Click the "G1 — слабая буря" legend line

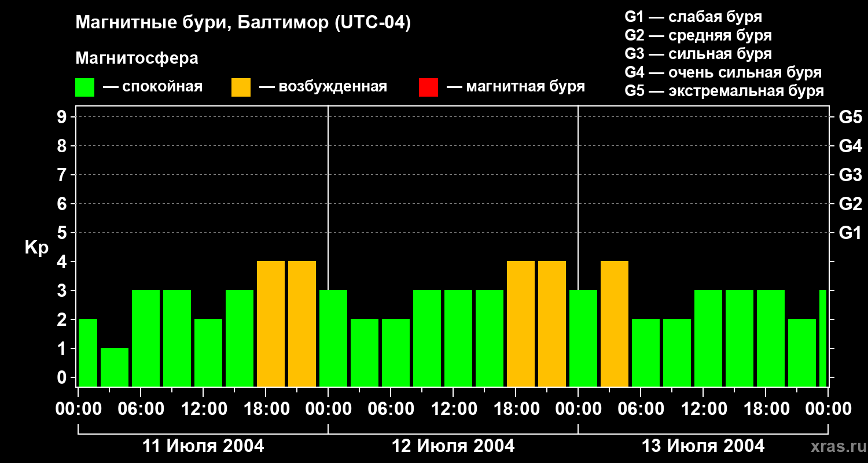693,17
